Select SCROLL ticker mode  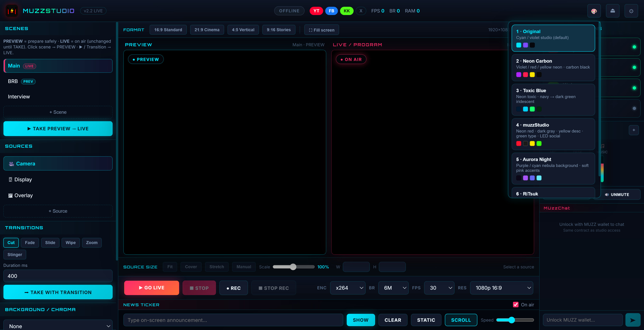pyautogui.click(x=461, y=320)
